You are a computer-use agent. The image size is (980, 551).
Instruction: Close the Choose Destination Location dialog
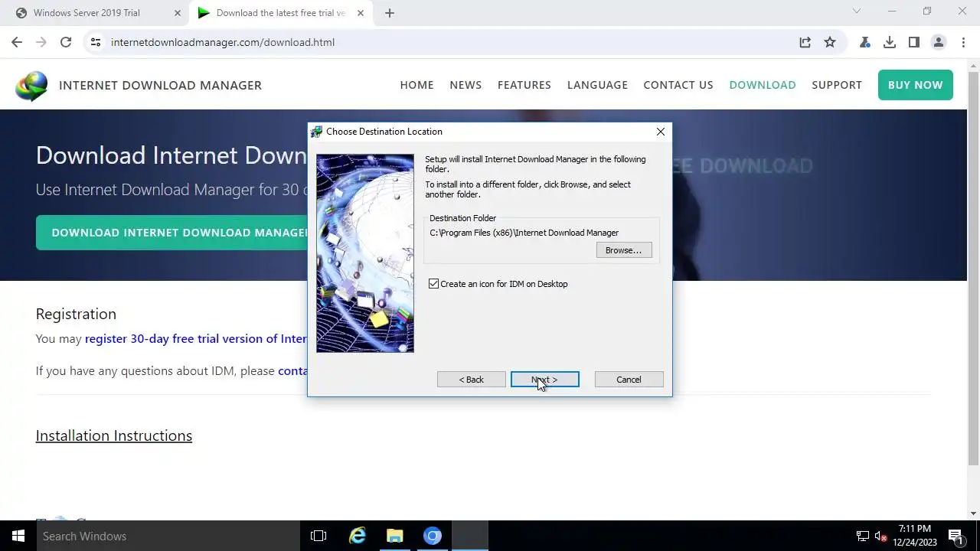[660, 132]
